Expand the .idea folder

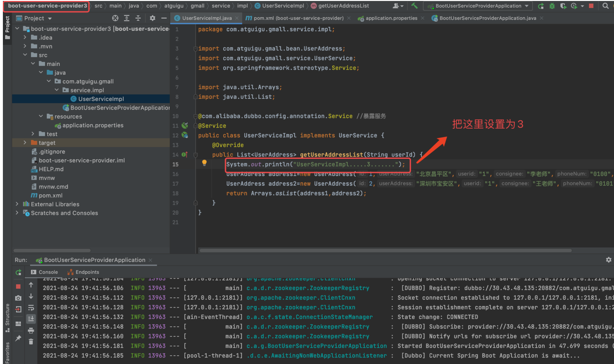pyautogui.click(x=25, y=37)
